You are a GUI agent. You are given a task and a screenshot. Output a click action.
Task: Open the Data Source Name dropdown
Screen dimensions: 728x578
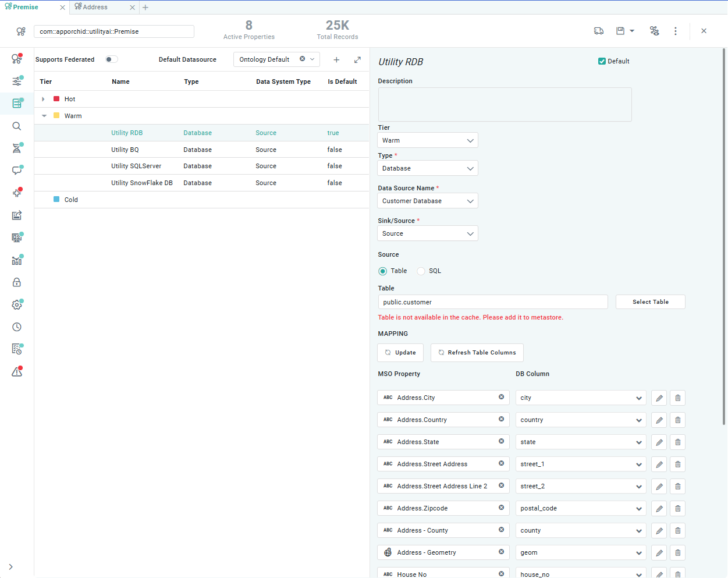point(428,201)
